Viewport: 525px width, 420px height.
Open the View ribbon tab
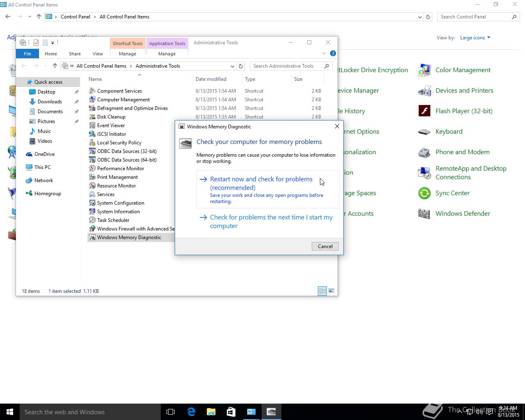98,54
